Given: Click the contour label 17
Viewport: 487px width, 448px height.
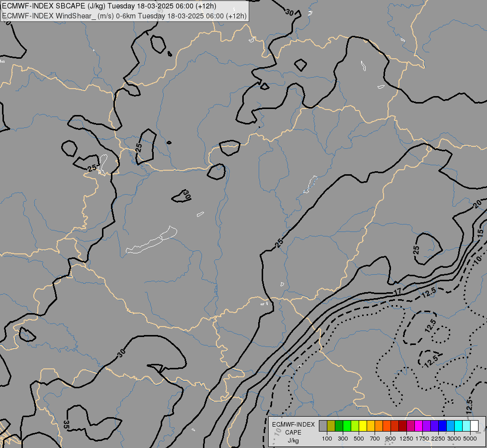Looking at the screenshot, I should pos(398,292).
